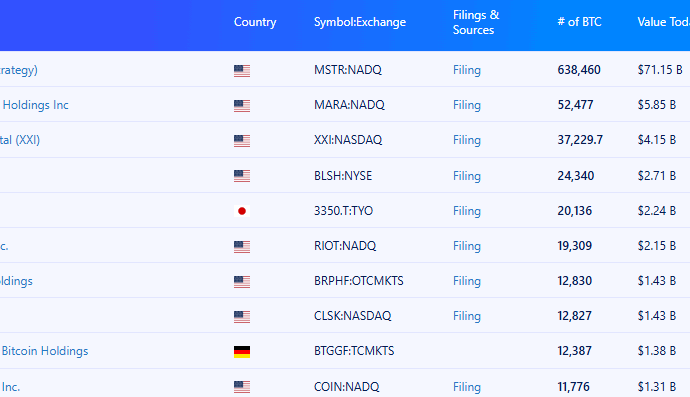Click the Japan flag in the 3350.T:TYO row

[242, 211]
